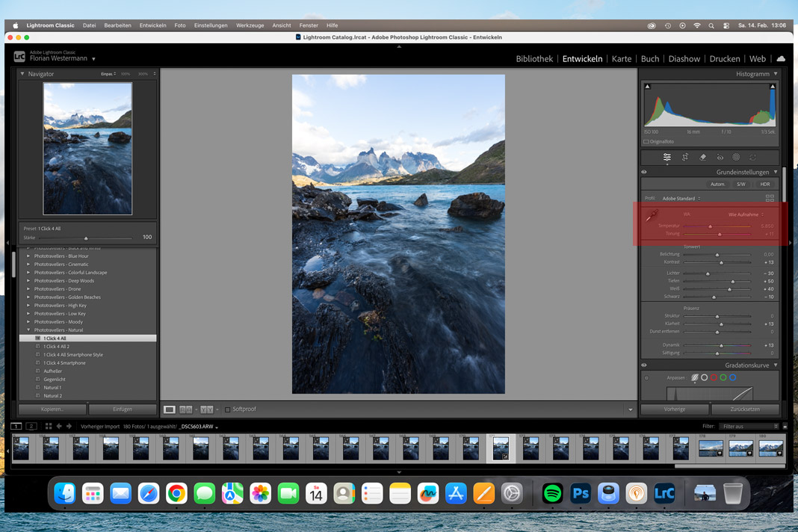
Task: Click the Kopieren... button
Action: pyautogui.click(x=52, y=409)
